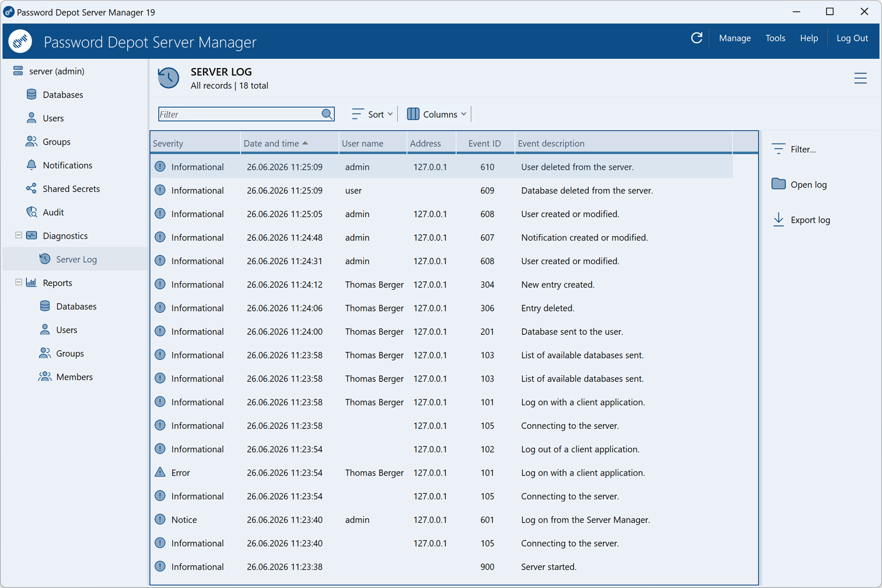
Task: Click the Reports bar chart icon
Action: 31,283
